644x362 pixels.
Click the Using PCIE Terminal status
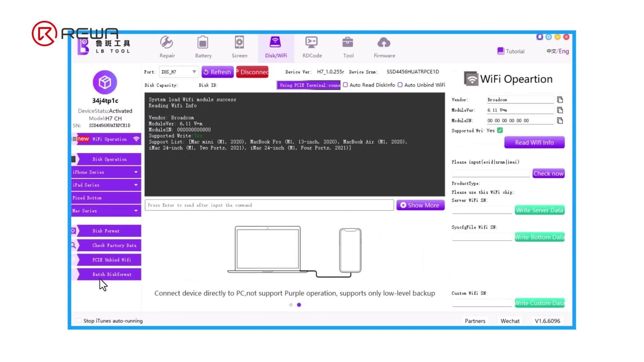click(x=308, y=85)
